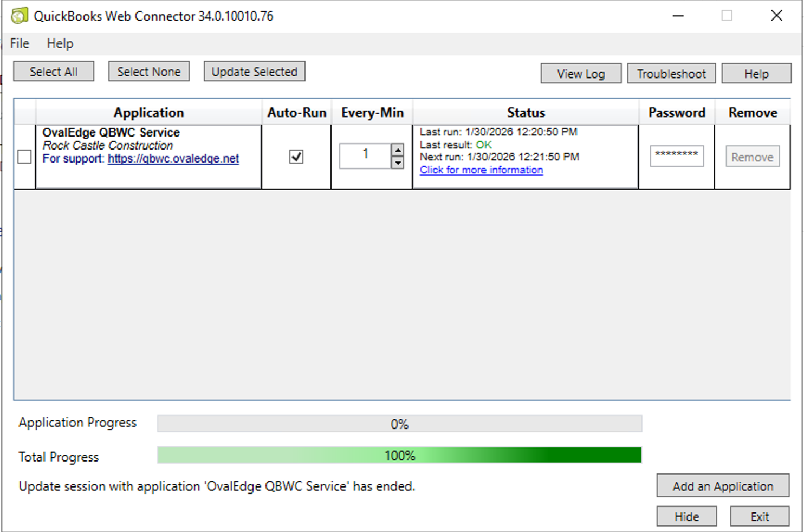The width and height of the screenshot is (804, 532).
Task: Close the Web Connector window
Action: [776, 16]
